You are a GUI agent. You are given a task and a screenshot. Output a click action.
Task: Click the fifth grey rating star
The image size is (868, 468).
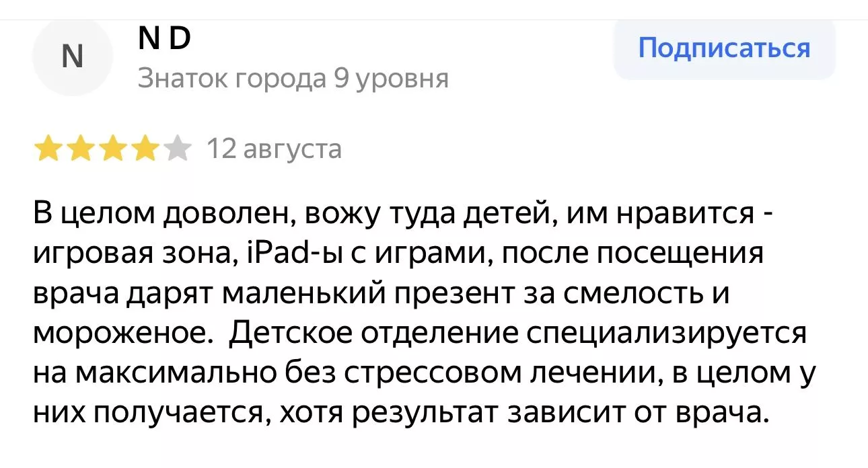[x=176, y=149]
